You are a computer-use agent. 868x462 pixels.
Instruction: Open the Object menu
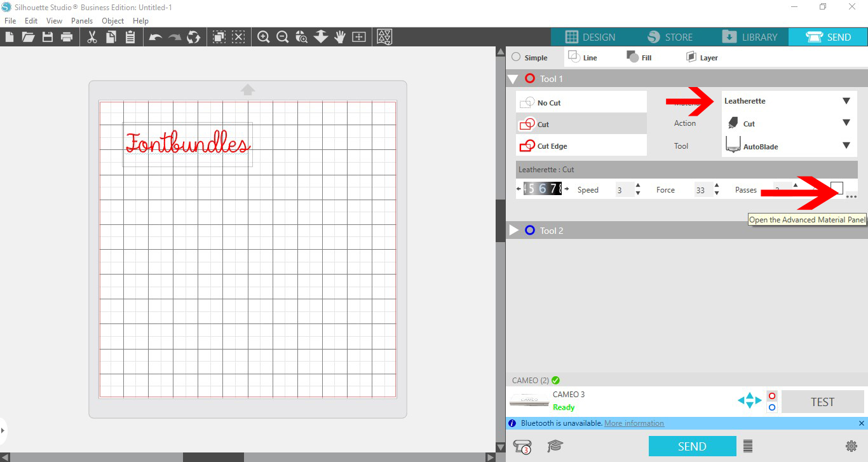113,20
